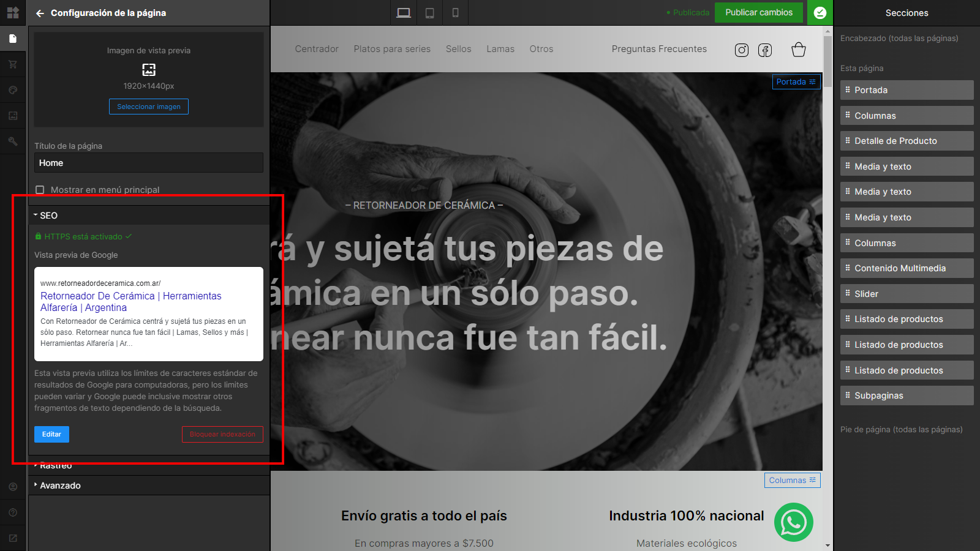Open Preguntas Frecuentes menu item
The height and width of the screenshot is (551, 980).
(x=659, y=49)
